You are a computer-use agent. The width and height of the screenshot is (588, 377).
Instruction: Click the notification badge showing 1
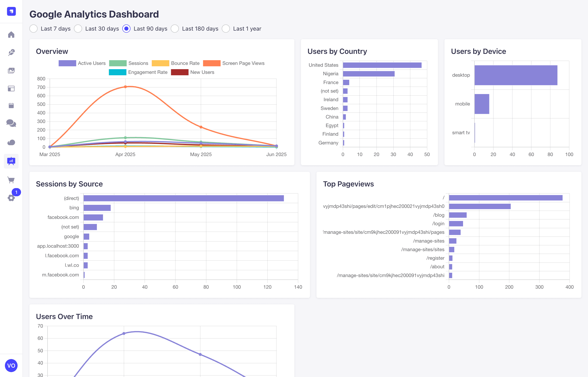tap(16, 192)
